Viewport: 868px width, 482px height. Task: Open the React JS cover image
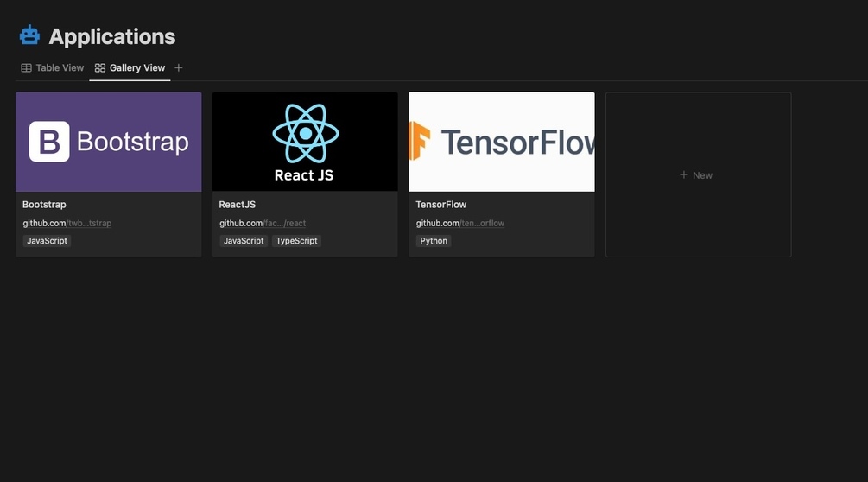(x=305, y=142)
